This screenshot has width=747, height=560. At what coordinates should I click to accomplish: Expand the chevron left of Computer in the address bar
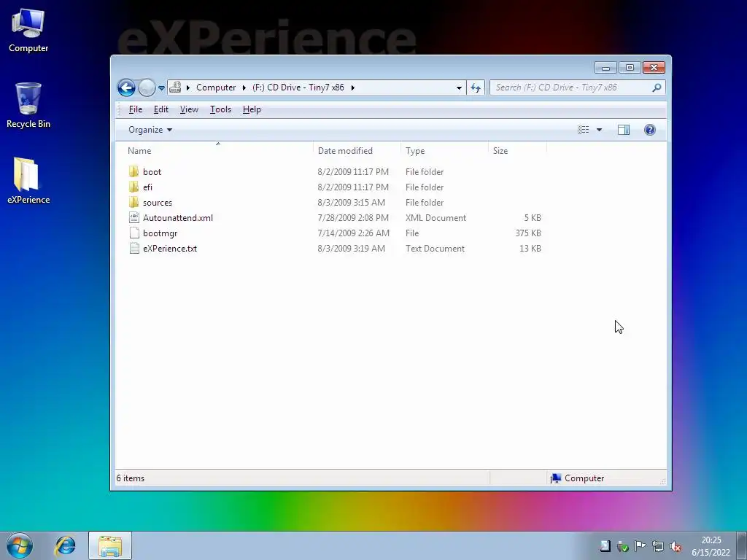click(x=188, y=87)
